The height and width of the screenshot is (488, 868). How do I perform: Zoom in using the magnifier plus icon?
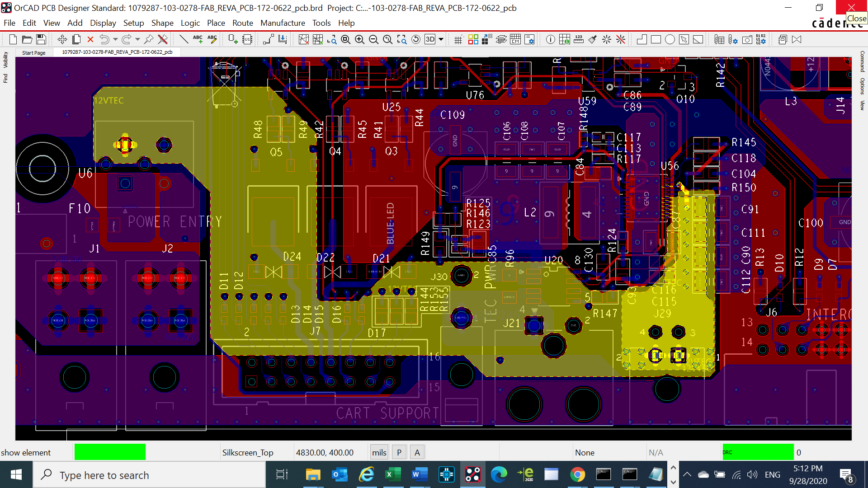tap(360, 40)
